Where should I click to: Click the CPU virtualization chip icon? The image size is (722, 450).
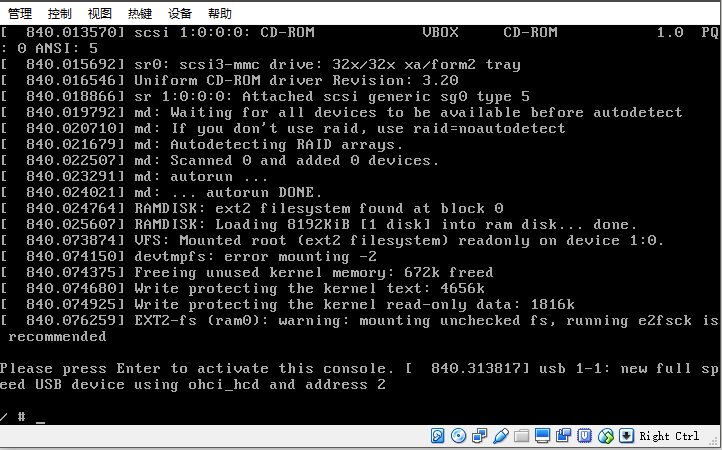(585, 436)
